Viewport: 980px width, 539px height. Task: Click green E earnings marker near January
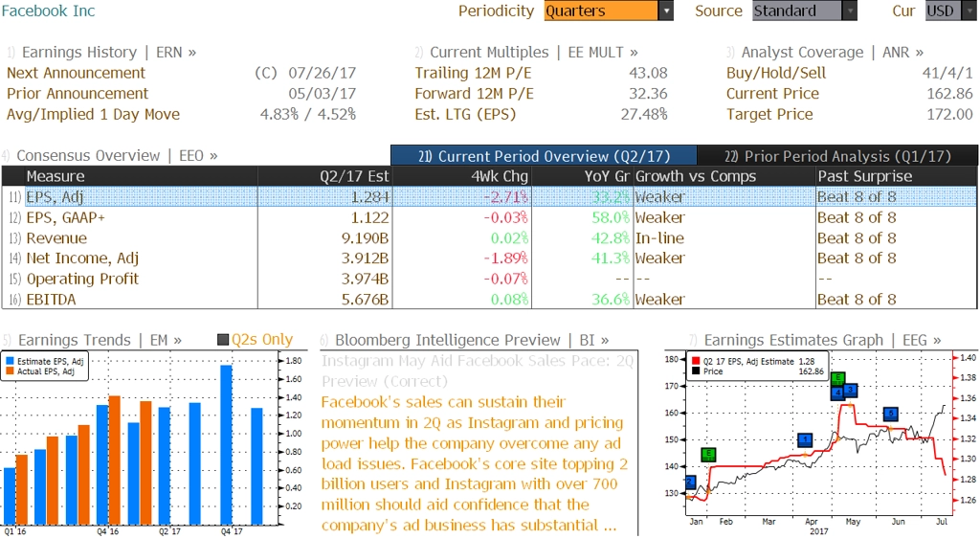(x=707, y=455)
